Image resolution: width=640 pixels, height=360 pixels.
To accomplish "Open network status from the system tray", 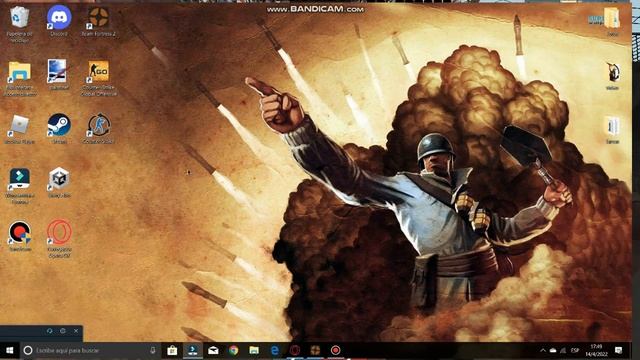I will 563,350.
